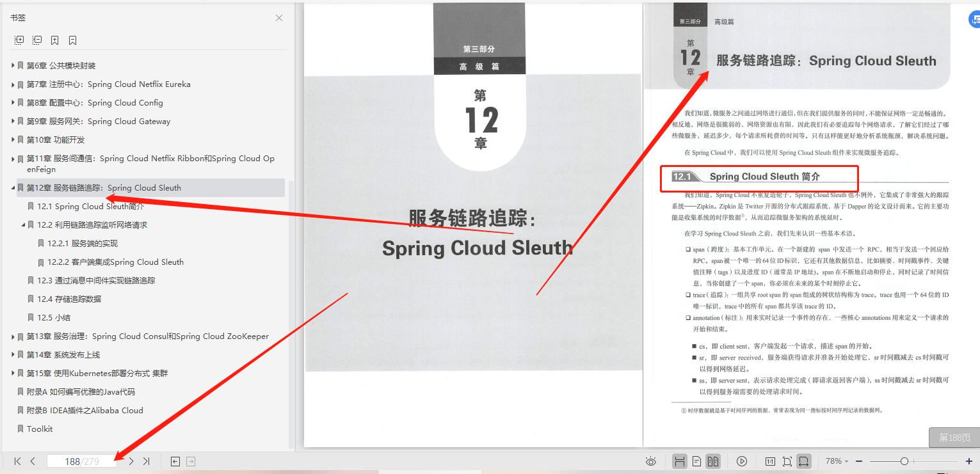Set zoom to 1:1 actual size
Screen dimensions: 980x474
(x=769, y=461)
